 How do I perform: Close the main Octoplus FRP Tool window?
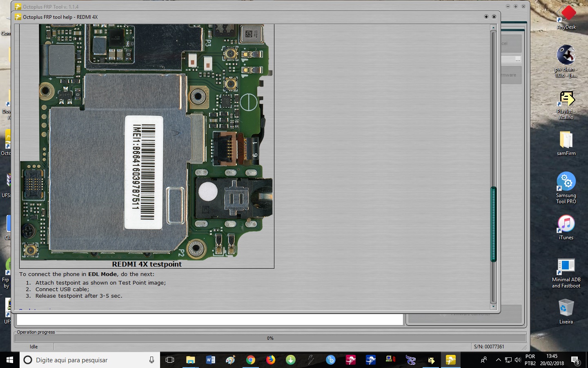click(x=523, y=7)
